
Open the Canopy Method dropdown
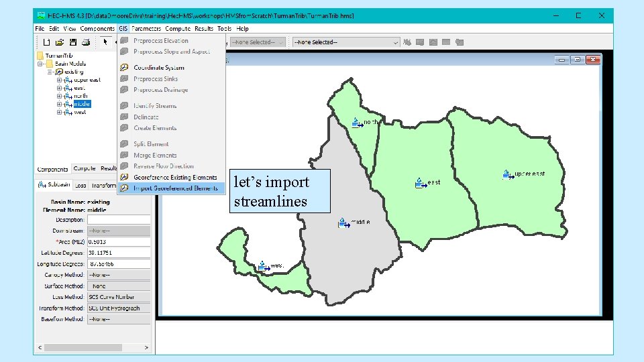click(119, 275)
